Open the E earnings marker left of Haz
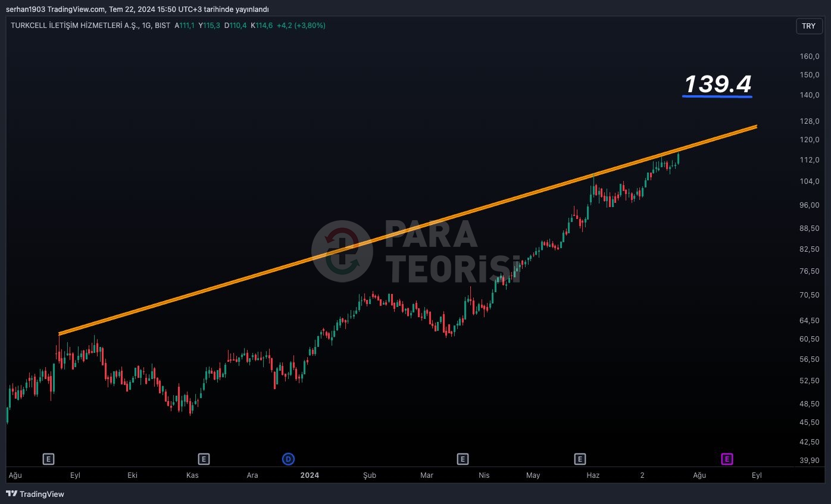Image resolution: width=831 pixels, height=504 pixels. (580, 459)
